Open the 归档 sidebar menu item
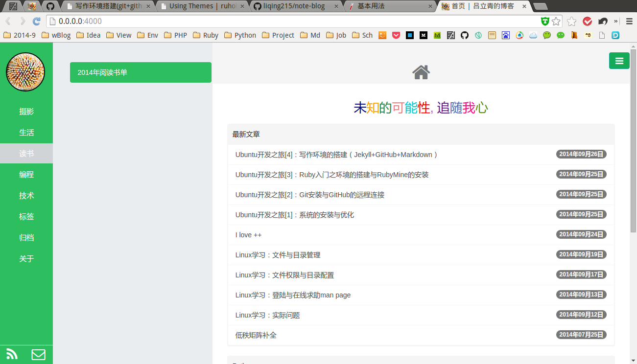Image resolution: width=637 pixels, height=364 pixels. pos(26,238)
